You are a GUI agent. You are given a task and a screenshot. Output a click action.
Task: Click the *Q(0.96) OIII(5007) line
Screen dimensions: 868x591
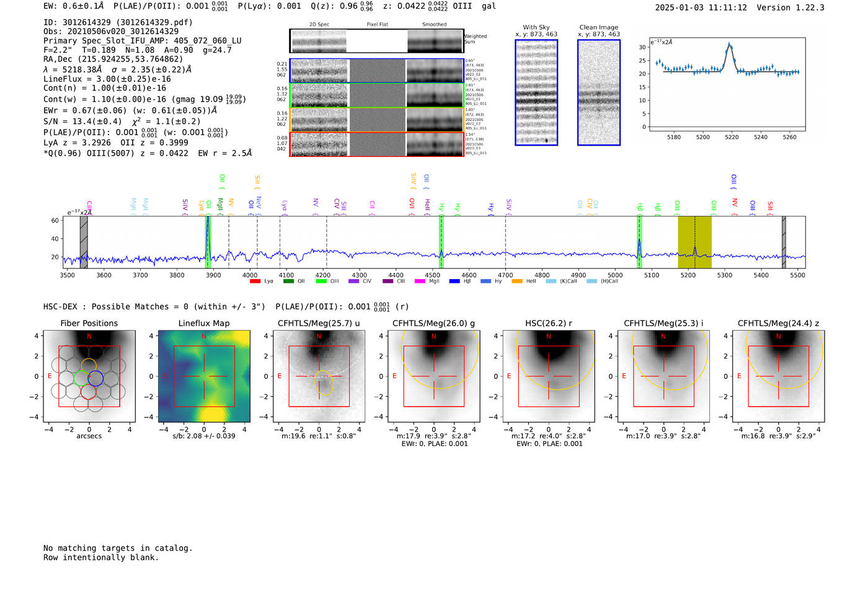pos(148,153)
